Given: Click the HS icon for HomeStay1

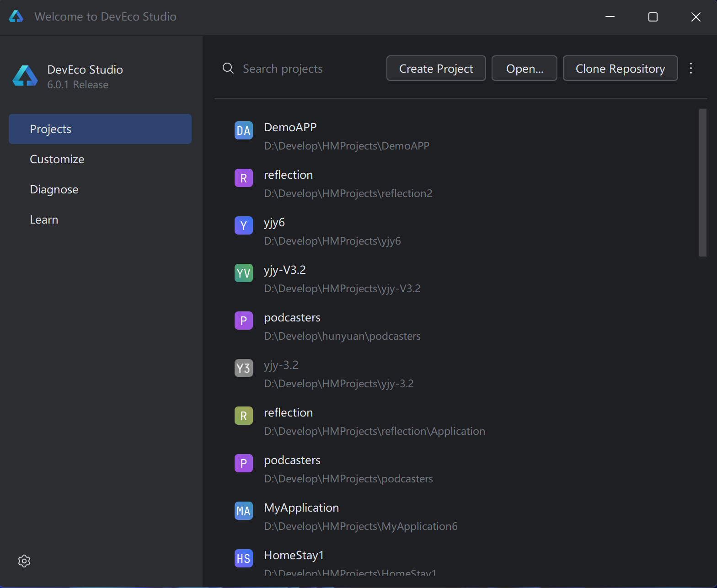Looking at the screenshot, I should point(244,559).
